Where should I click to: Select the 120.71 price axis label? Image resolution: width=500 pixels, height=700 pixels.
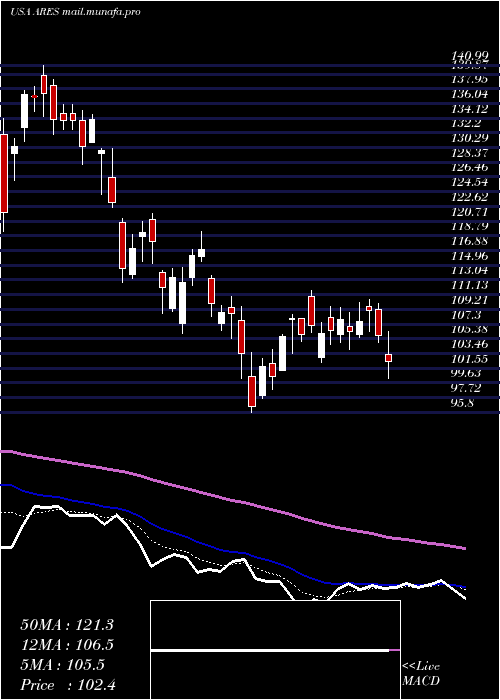click(x=470, y=212)
